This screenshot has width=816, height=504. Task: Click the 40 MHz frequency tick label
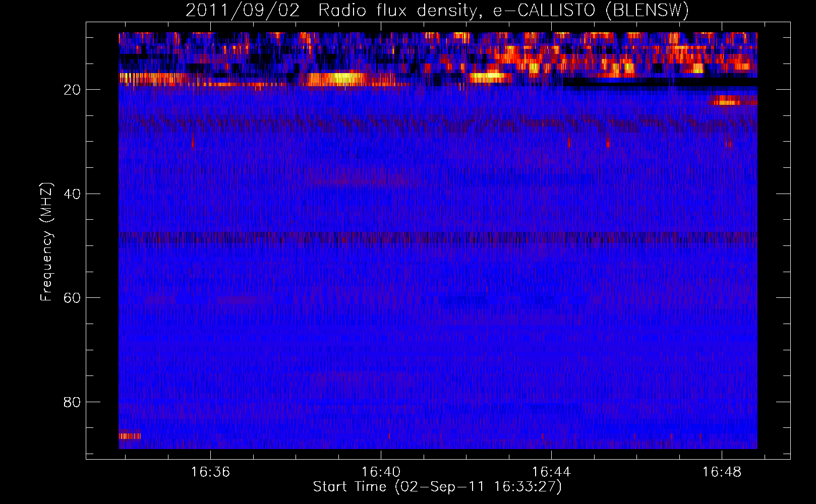pyautogui.click(x=72, y=194)
